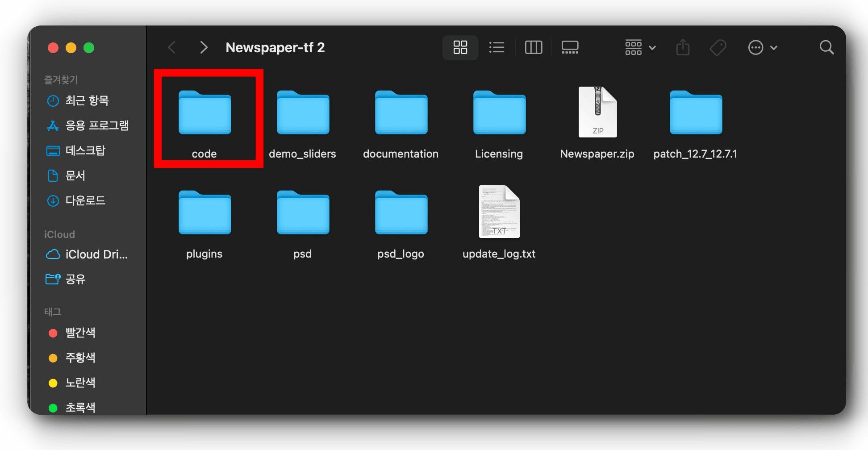Viewport: 868px width, 450px height.
Task: Go back using left chevron
Action: click(x=172, y=47)
